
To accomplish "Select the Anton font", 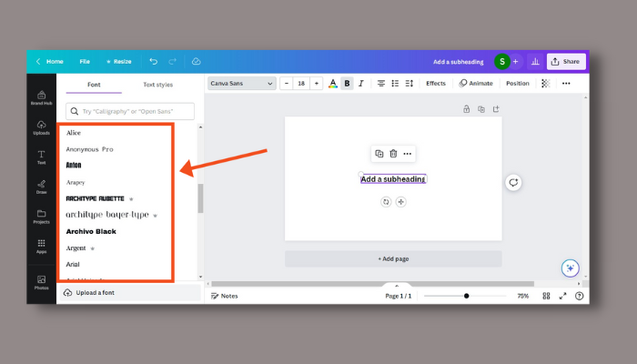I will pos(74,165).
